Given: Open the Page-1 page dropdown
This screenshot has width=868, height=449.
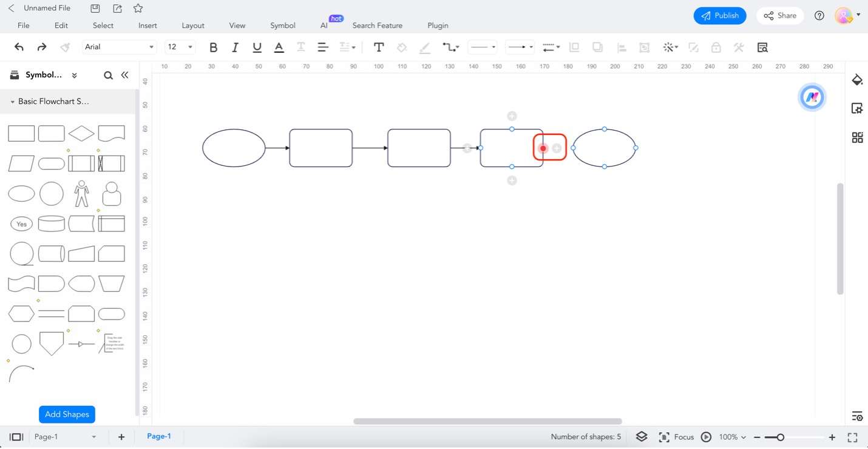Looking at the screenshot, I should tap(66, 437).
